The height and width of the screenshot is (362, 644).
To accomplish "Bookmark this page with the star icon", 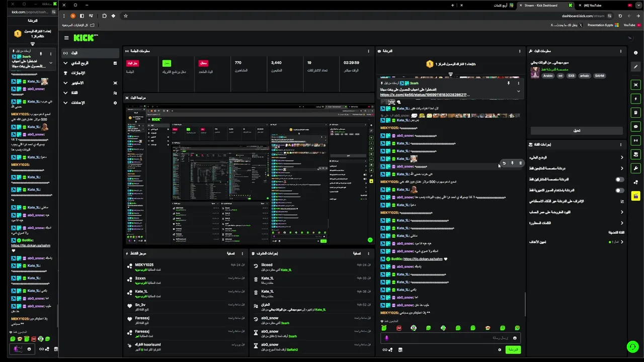I will [125, 16].
